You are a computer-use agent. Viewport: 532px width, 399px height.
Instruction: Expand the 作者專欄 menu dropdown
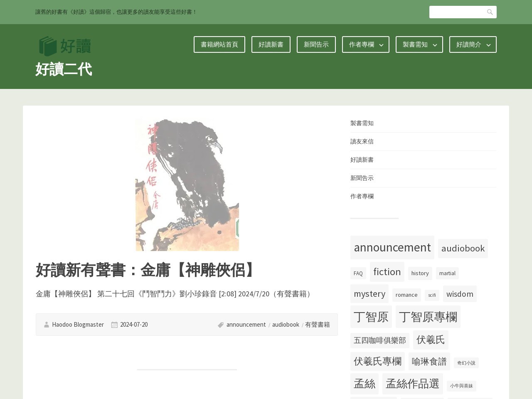pos(381,45)
